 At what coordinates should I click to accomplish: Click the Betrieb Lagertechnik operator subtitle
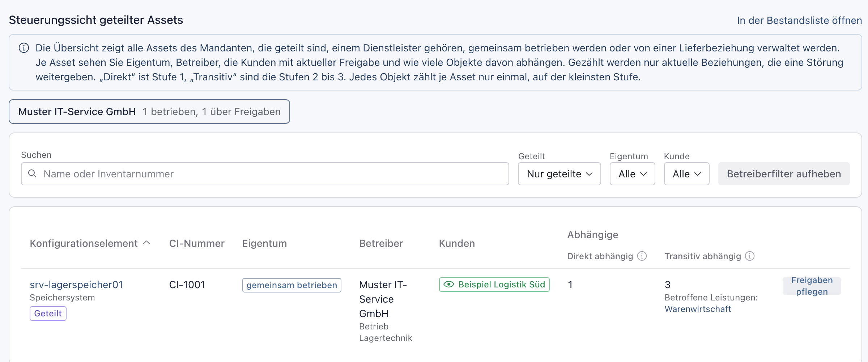click(386, 332)
